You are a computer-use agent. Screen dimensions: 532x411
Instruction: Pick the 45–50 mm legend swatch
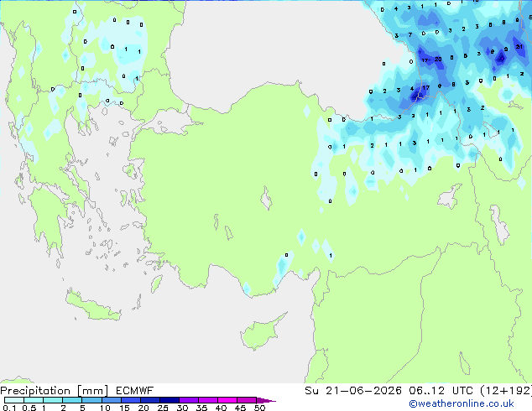tap(247, 400)
